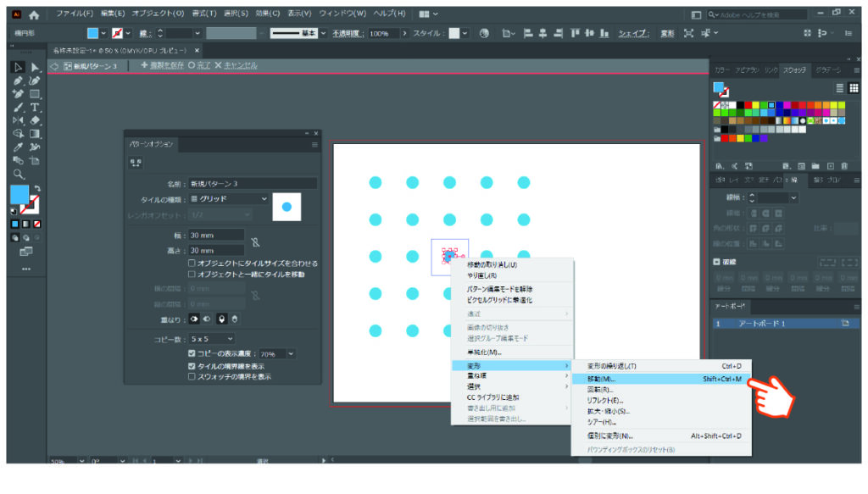Viewport: 868px width, 494px height.
Task: Open the stroke color dropdown in control bar
Action: (128, 33)
